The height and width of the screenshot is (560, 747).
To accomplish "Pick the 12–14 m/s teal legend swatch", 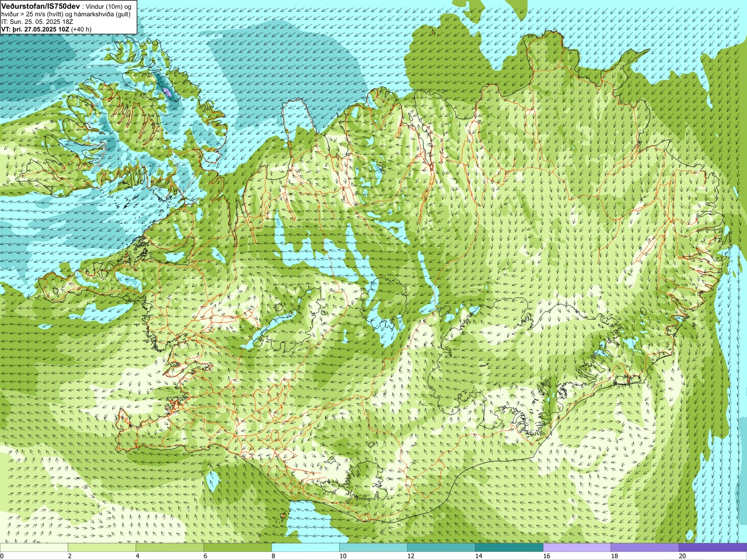I will pos(441,547).
